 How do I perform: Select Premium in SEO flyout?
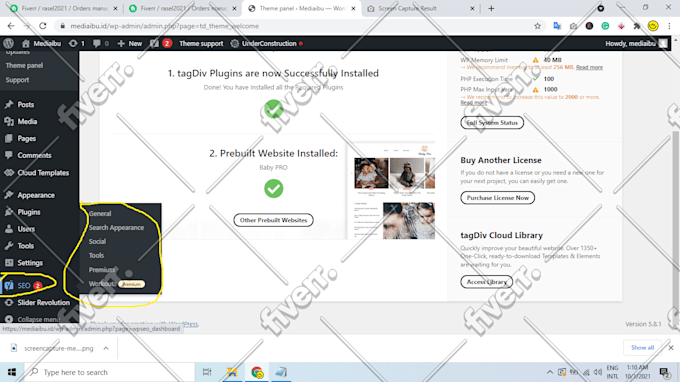pyautogui.click(x=102, y=270)
